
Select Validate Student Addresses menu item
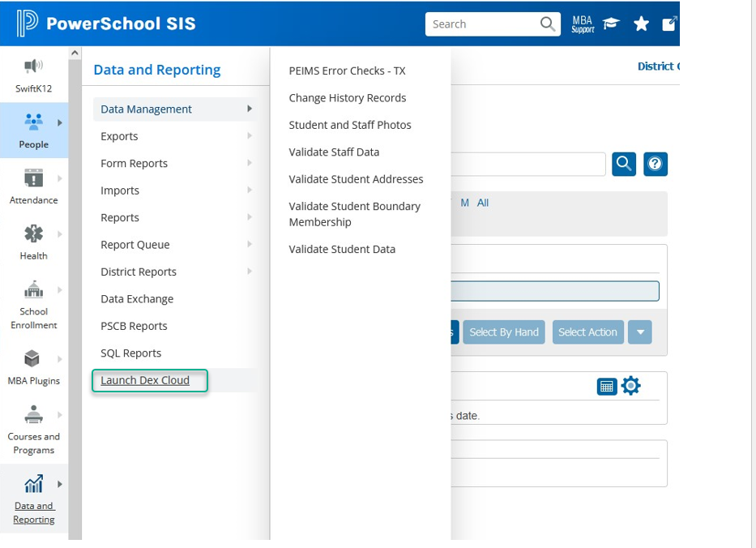[x=356, y=179]
